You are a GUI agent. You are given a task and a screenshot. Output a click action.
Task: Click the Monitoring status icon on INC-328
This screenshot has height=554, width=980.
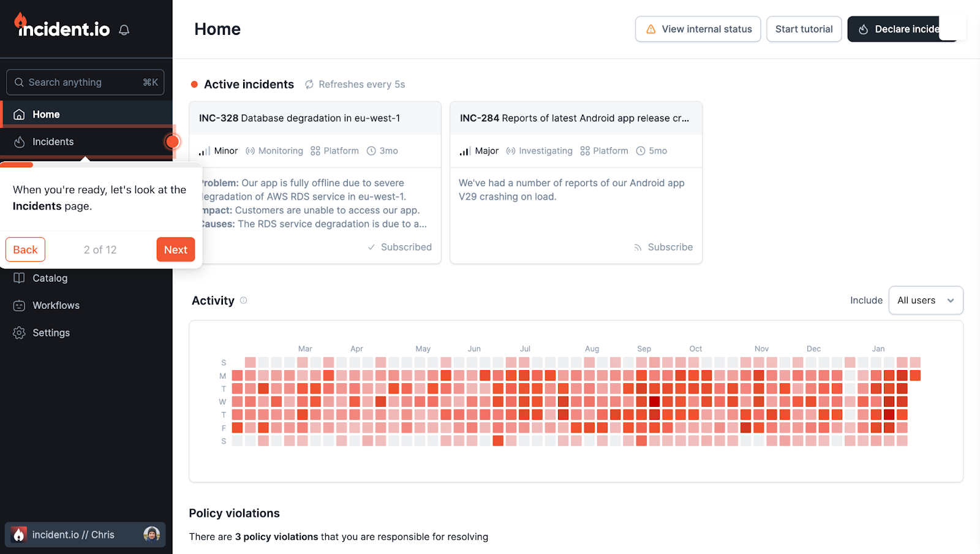click(250, 151)
